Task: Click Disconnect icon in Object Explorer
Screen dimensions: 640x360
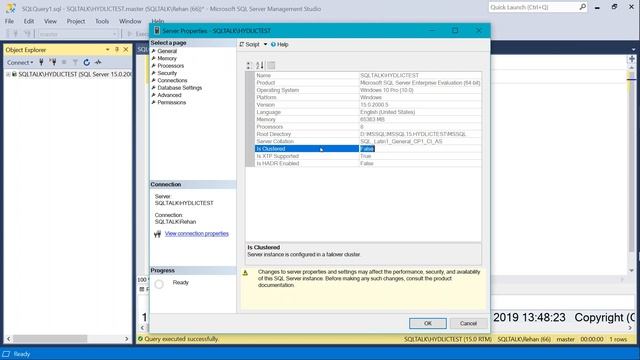Action: pos(53,62)
